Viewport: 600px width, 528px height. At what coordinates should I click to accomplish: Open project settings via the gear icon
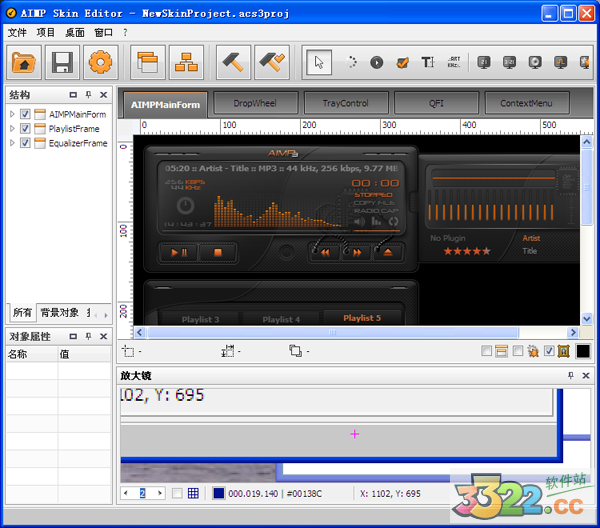coord(99,63)
